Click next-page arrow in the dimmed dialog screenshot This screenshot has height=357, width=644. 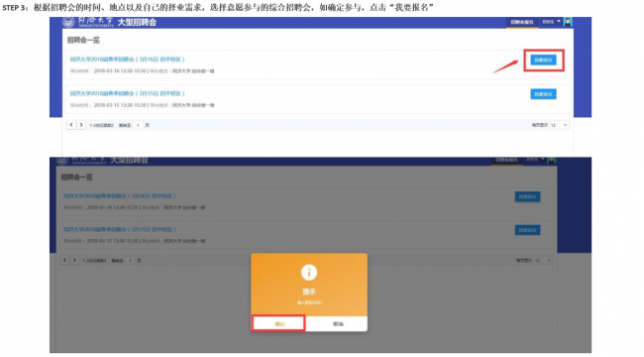(74, 260)
